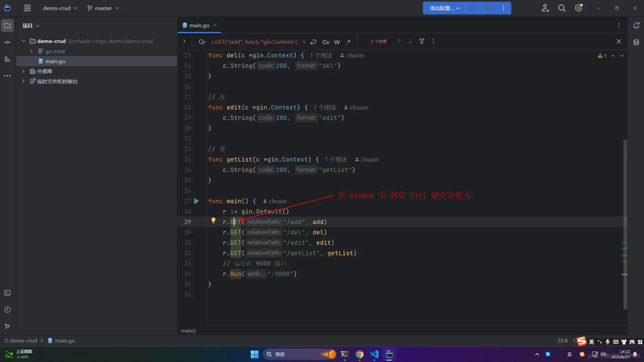Click demo-crud in navigation bar
644x362 pixels.
21,341
